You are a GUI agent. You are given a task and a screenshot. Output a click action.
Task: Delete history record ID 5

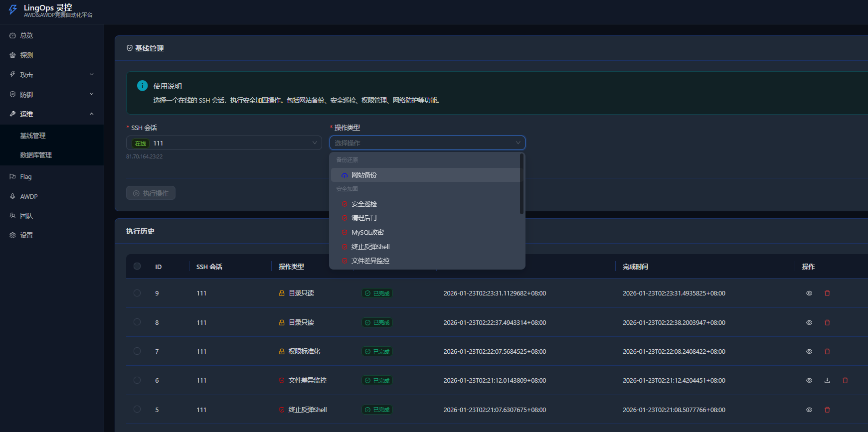(x=827, y=410)
